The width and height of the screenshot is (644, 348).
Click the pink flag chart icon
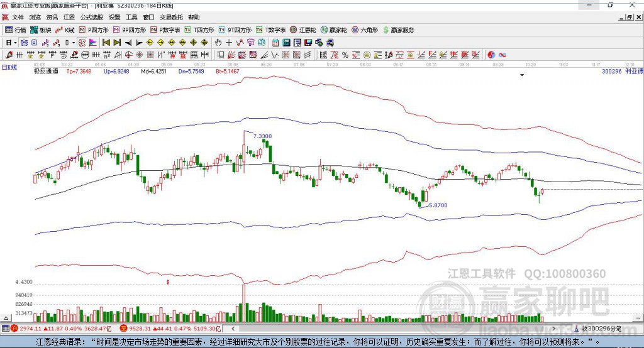[93, 43]
